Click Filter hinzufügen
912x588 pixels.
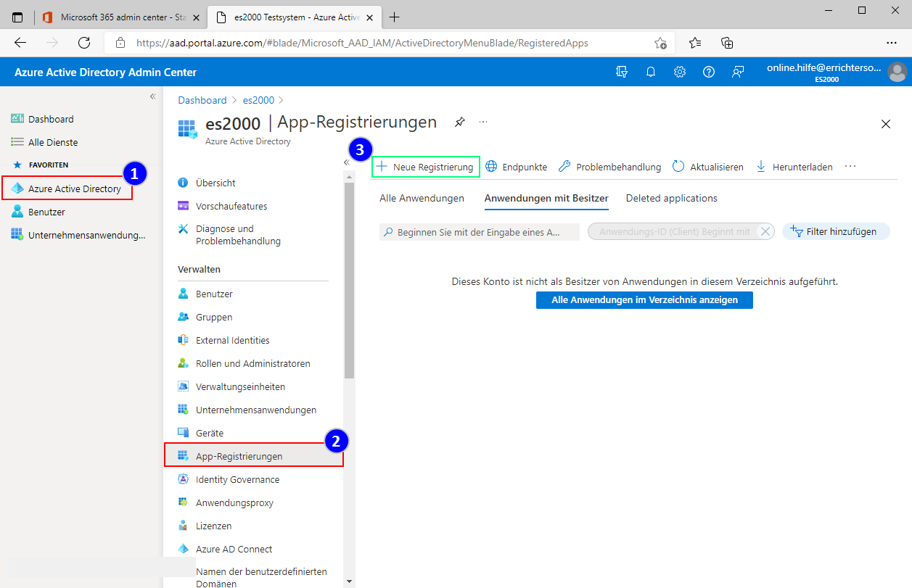(836, 232)
